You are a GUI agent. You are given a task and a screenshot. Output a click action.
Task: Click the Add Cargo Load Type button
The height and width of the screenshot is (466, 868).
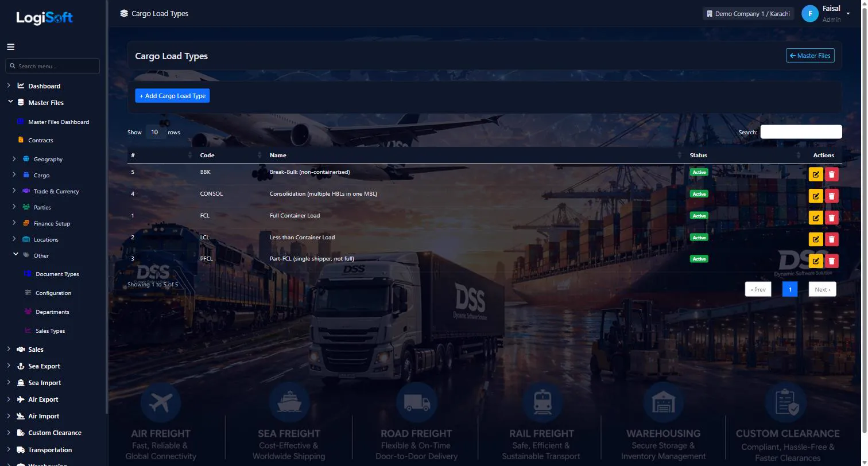pyautogui.click(x=172, y=96)
